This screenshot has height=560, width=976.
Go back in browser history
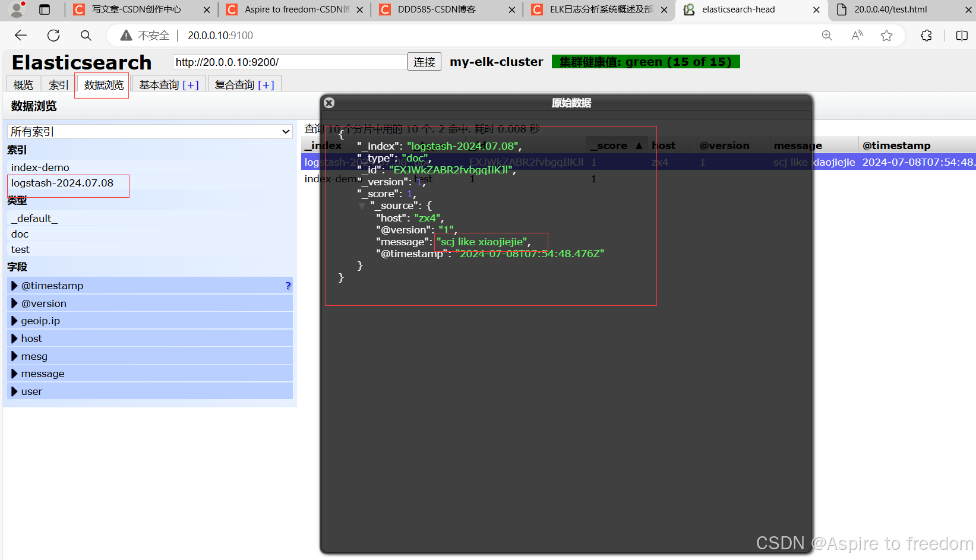click(21, 36)
